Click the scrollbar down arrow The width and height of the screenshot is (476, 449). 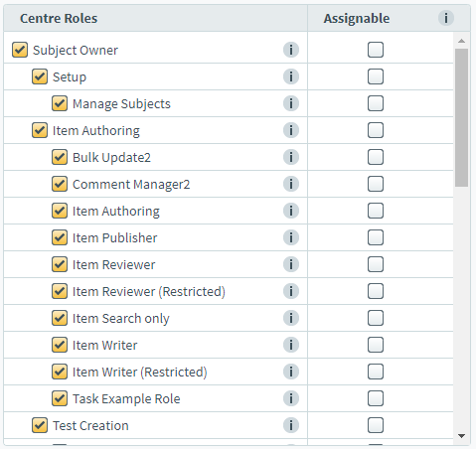[x=461, y=436]
